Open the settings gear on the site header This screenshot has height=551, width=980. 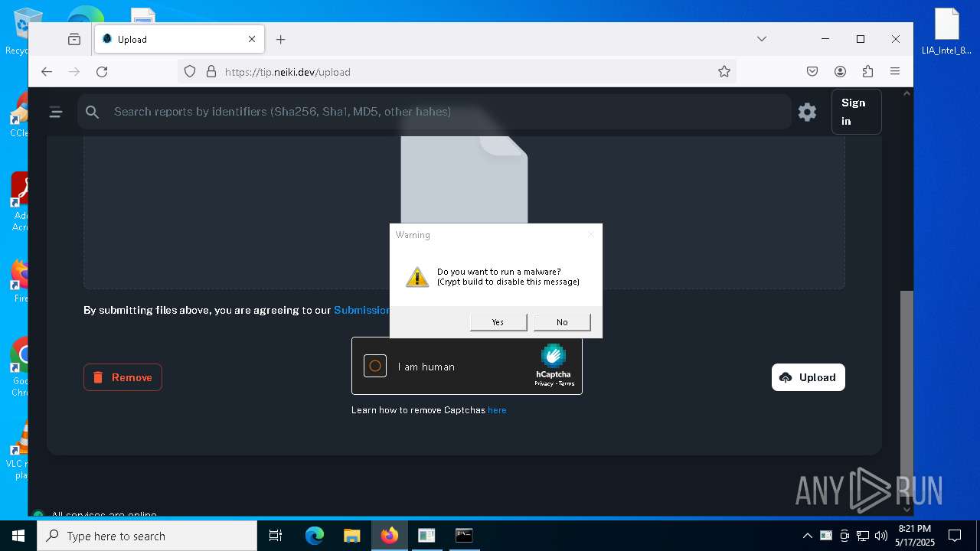click(807, 112)
